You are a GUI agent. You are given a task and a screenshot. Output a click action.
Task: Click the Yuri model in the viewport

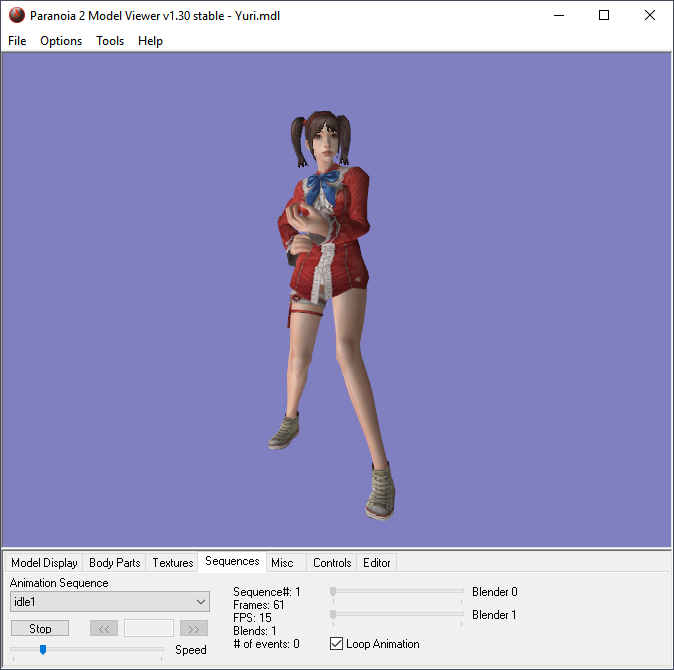coord(330,314)
